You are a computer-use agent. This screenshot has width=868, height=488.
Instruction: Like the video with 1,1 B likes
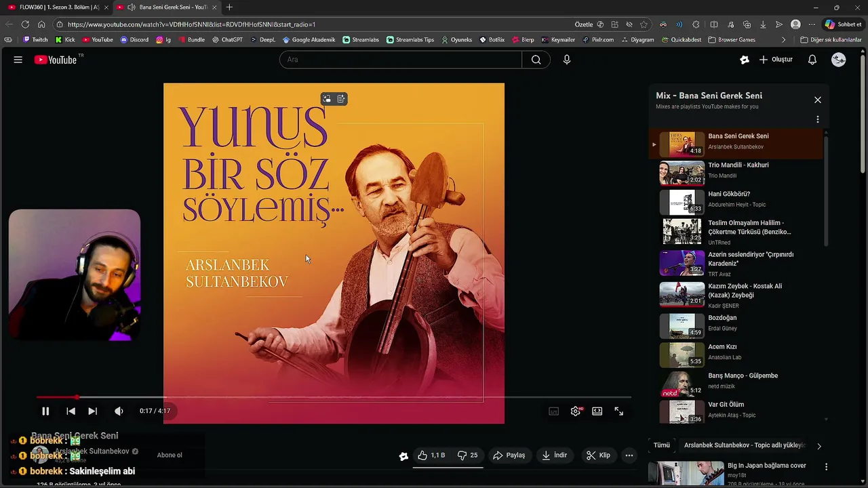(432, 455)
